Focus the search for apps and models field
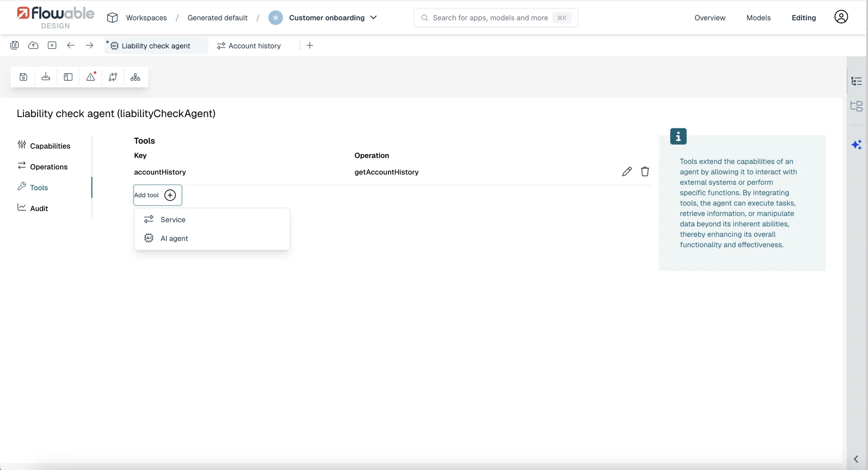868x470 pixels. coord(496,18)
